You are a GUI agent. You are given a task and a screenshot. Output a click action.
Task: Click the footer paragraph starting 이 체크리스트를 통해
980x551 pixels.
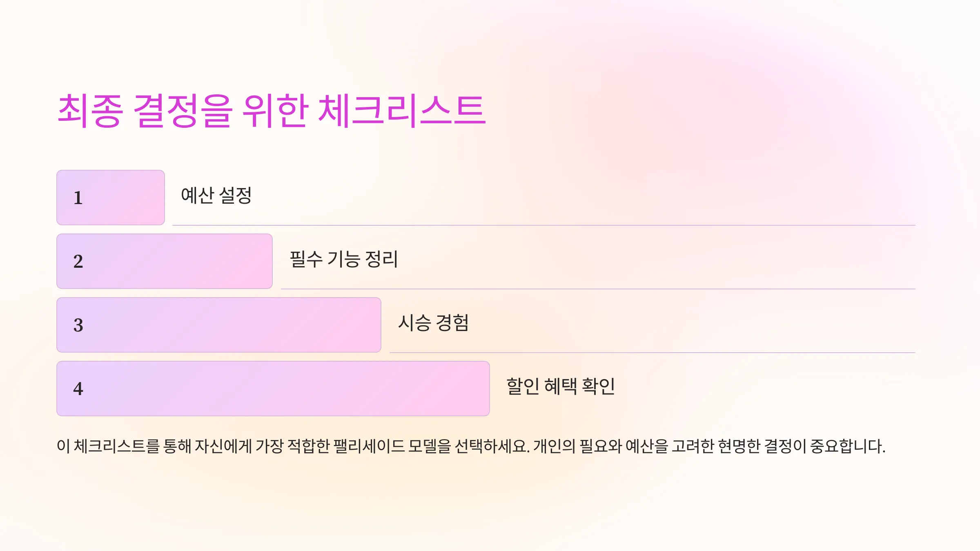coord(471,446)
